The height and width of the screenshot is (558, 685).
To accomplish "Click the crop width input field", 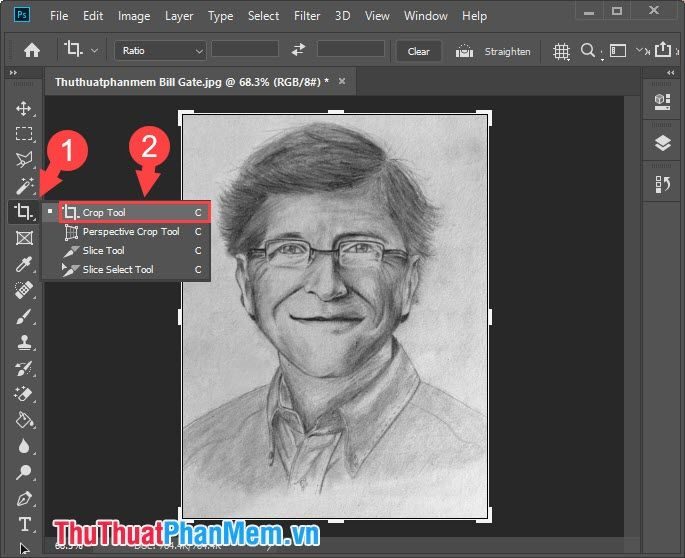I will click(245, 49).
